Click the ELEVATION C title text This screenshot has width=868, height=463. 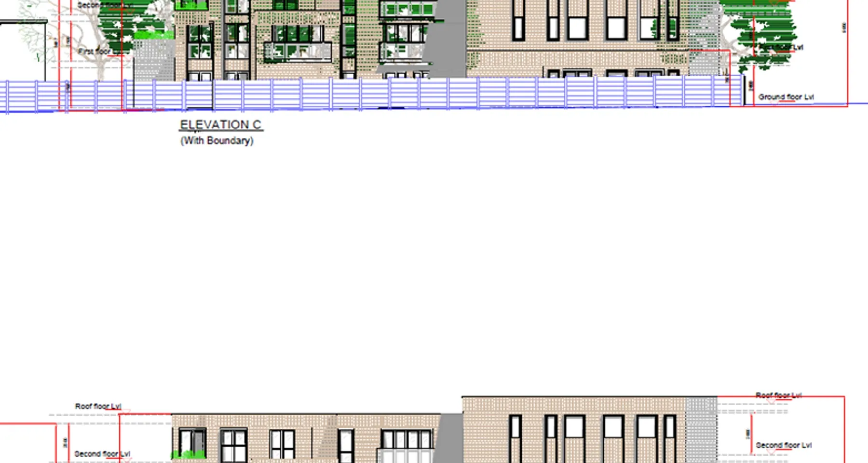tap(220, 125)
